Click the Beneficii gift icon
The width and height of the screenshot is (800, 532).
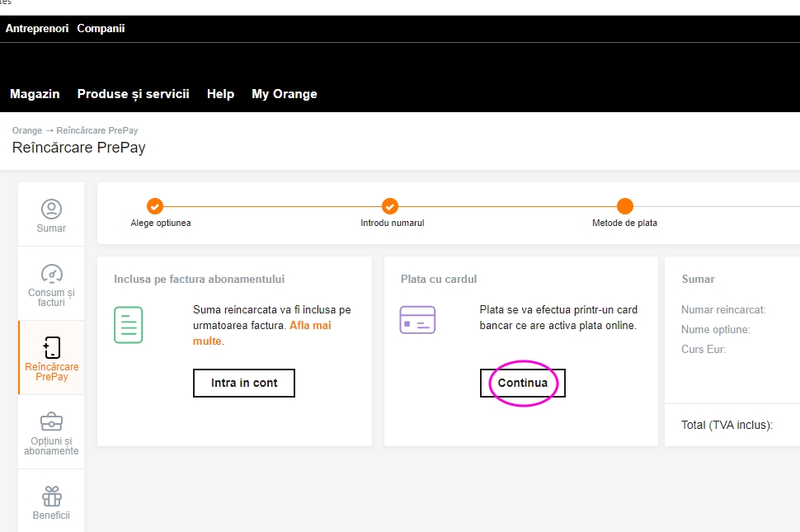[51, 496]
